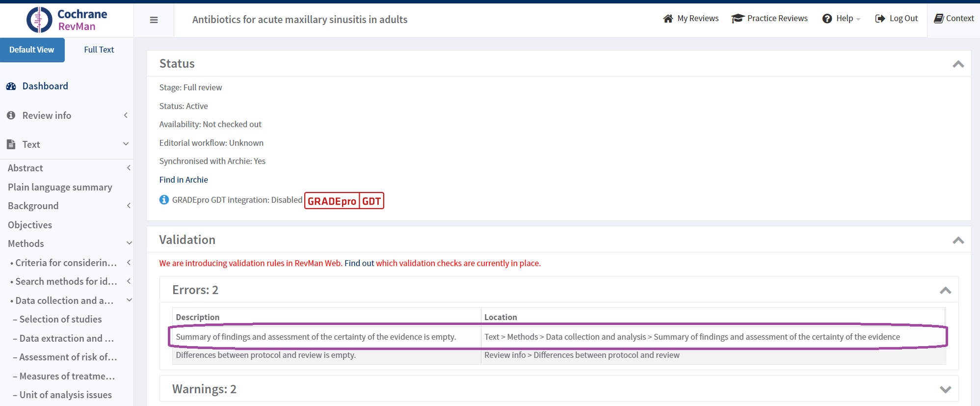980x406 pixels.
Task: Click the Summary of findings error description
Action: click(316, 337)
